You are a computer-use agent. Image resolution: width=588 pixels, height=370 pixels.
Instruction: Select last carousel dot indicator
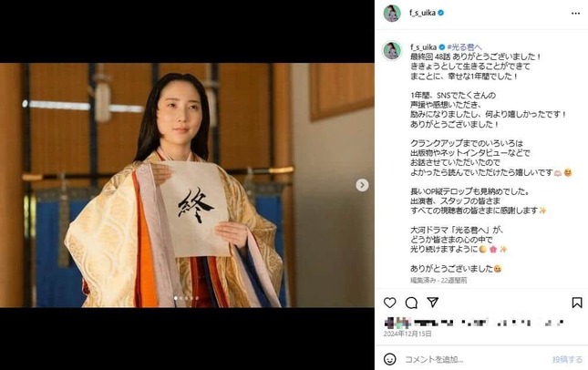[x=197, y=298]
